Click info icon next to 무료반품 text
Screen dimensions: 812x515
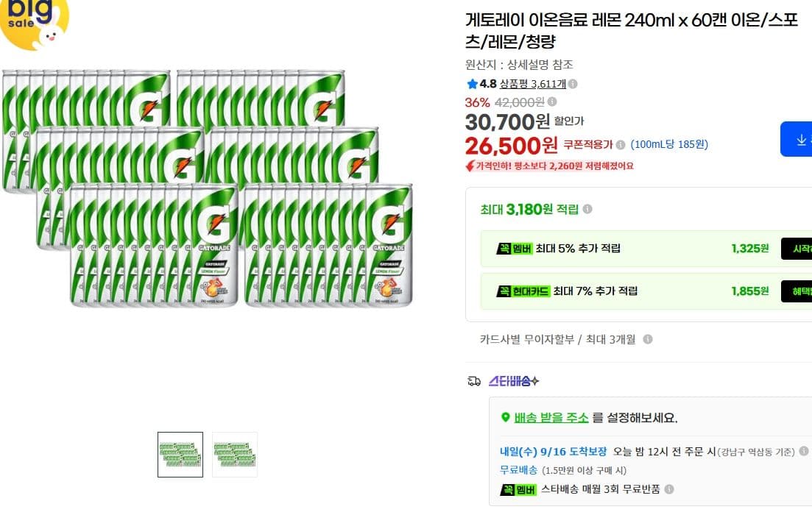point(669,489)
